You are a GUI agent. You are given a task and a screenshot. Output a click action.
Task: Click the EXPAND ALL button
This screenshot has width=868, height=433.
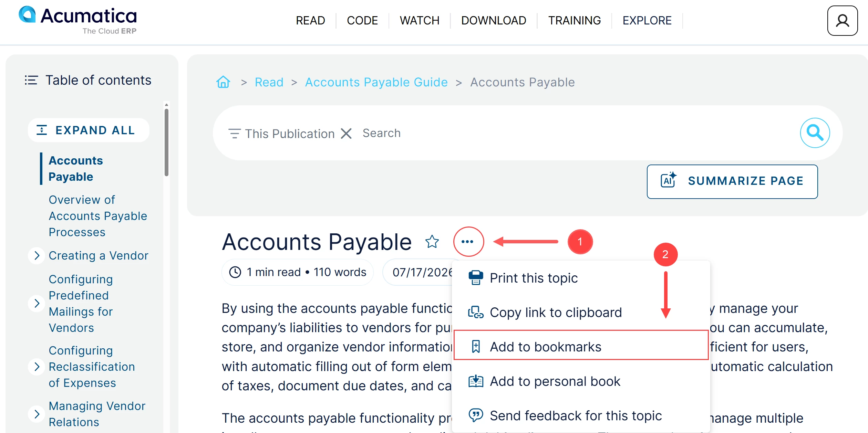click(89, 130)
